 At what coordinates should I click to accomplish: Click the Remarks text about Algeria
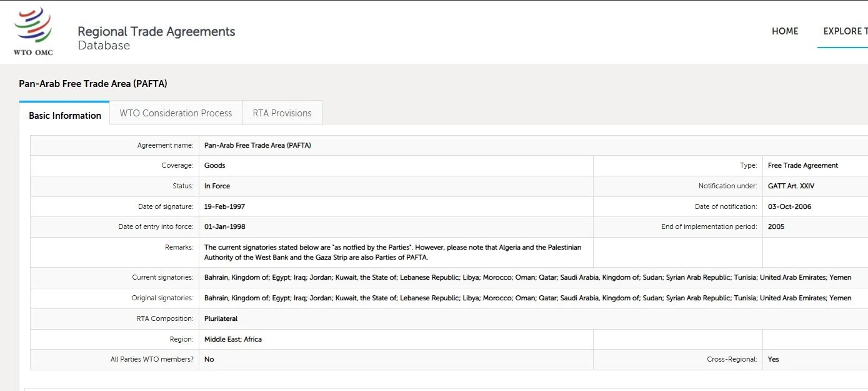pyautogui.click(x=392, y=253)
